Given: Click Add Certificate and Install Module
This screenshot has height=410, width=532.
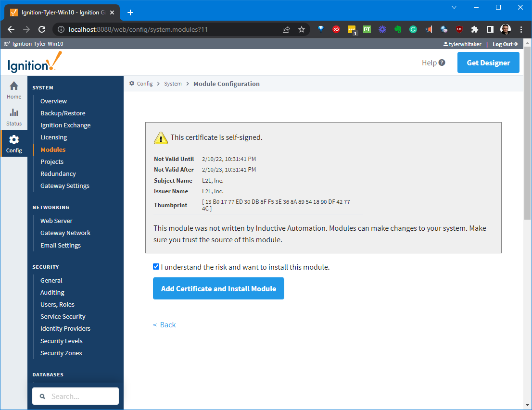Looking at the screenshot, I should [x=218, y=288].
